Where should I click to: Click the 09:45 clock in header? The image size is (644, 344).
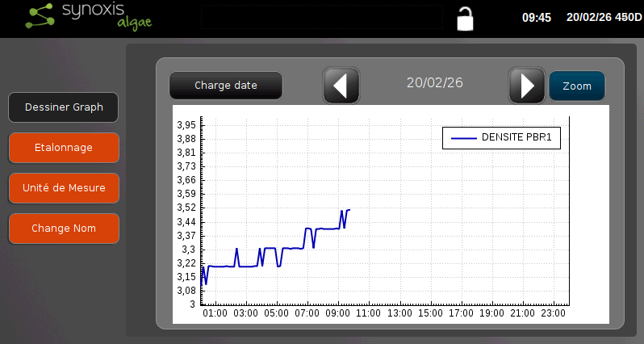point(537,17)
